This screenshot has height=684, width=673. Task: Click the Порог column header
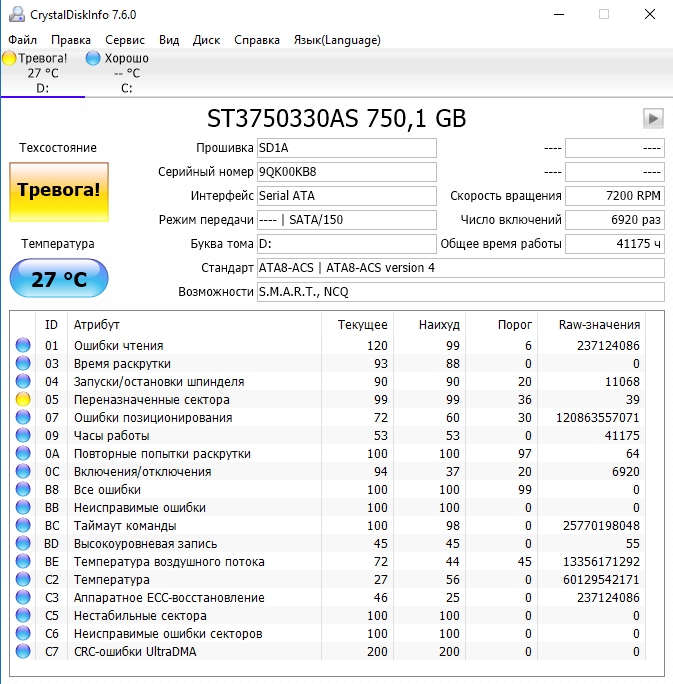point(502,325)
